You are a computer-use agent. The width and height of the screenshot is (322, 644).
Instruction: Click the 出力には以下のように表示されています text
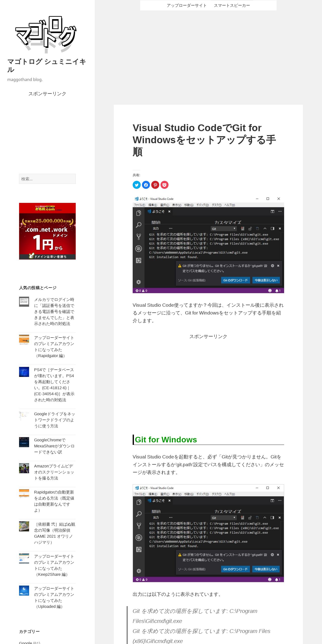pos(177,594)
